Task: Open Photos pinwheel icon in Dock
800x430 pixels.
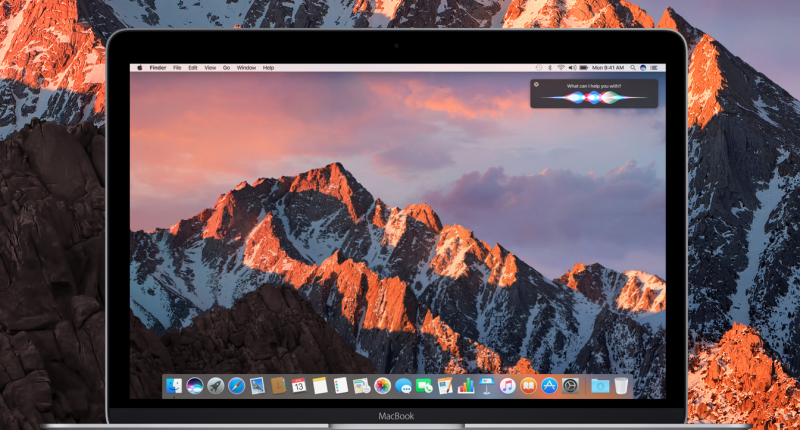Action: pyautogui.click(x=382, y=386)
